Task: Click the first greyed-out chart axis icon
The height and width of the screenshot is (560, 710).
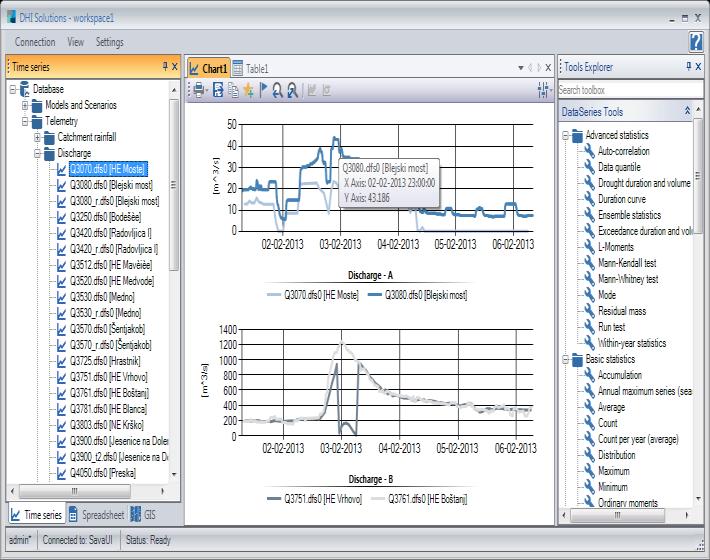Action: (312, 90)
